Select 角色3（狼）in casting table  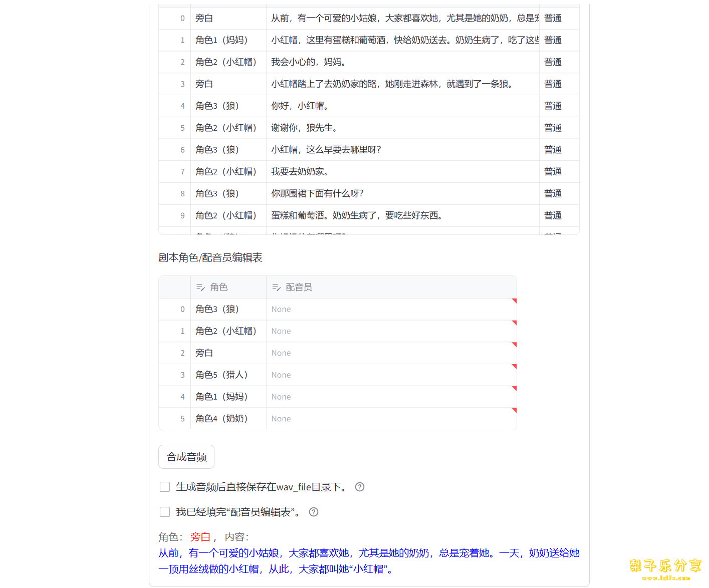click(x=228, y=310)
